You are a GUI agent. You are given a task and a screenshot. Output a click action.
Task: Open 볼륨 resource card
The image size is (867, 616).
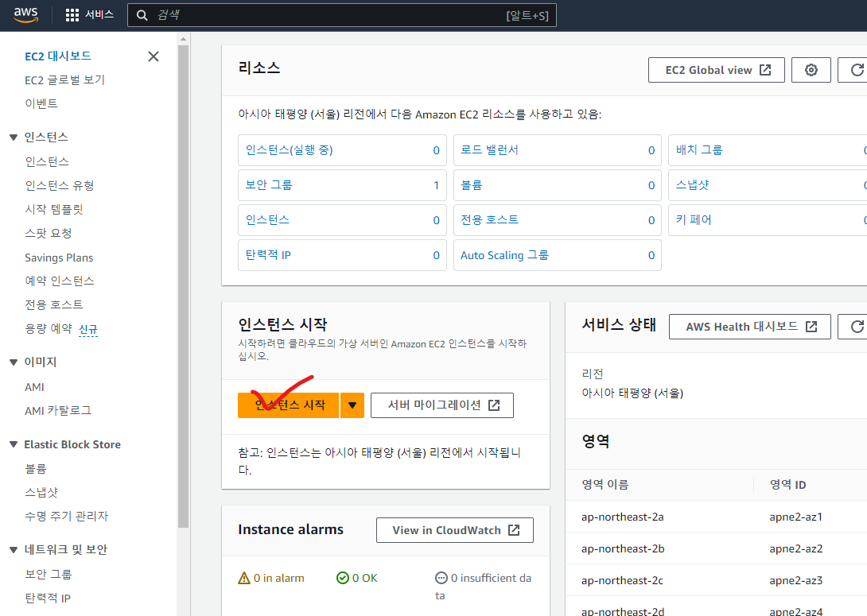click(558, 185)
